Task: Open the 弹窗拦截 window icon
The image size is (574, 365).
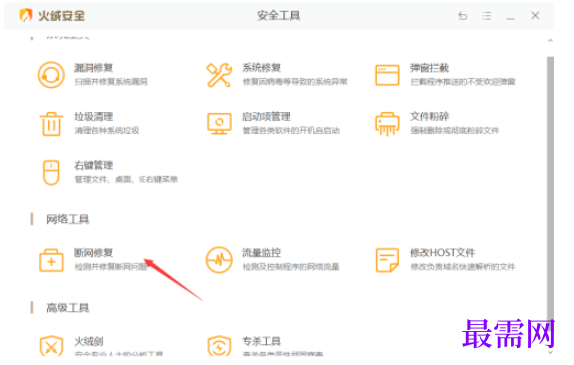Action: click(387, 75)
